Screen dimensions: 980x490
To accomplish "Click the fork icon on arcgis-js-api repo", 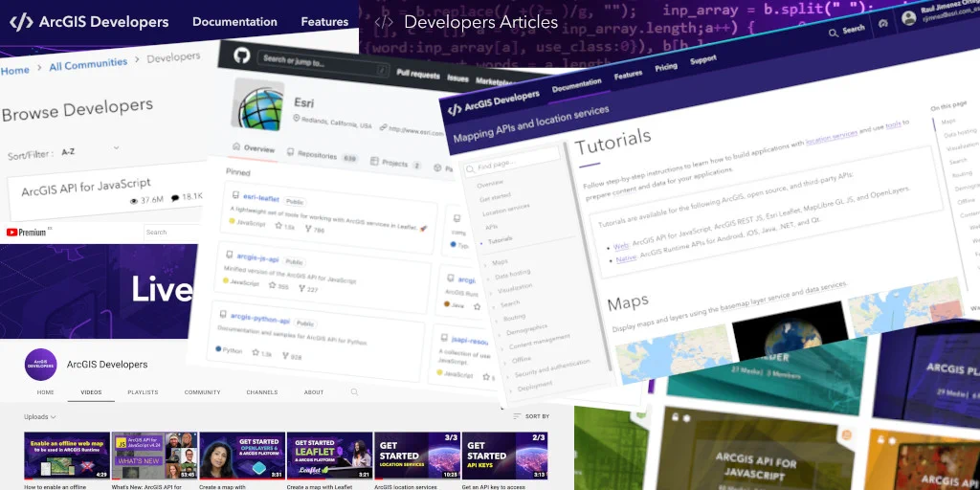I will (x=301, y=288).
